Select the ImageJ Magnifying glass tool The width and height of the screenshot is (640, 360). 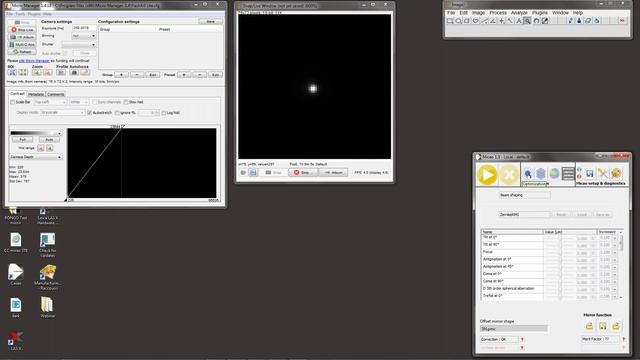tap(527, 20)
